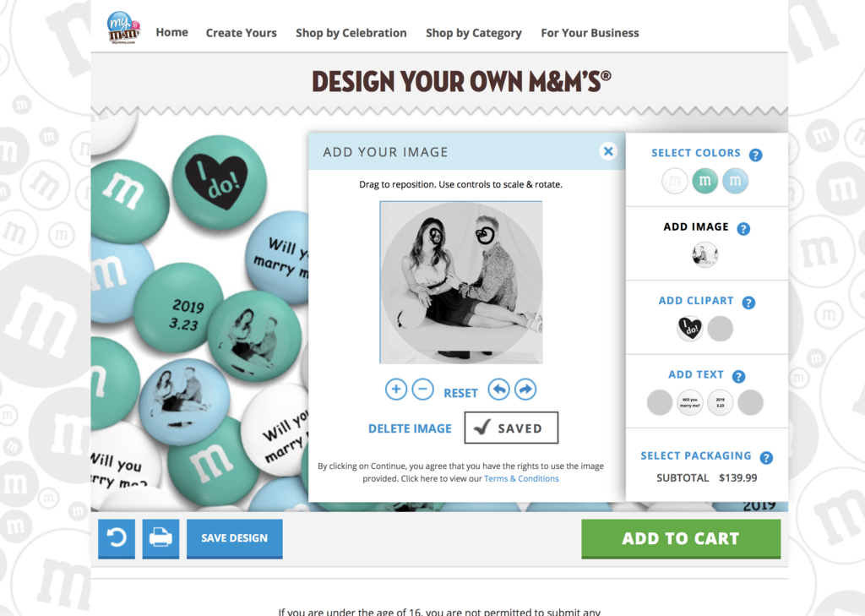This screenshot has width=865, height=616.
Task: Open Add Text help icon
Action: point(738,377)
